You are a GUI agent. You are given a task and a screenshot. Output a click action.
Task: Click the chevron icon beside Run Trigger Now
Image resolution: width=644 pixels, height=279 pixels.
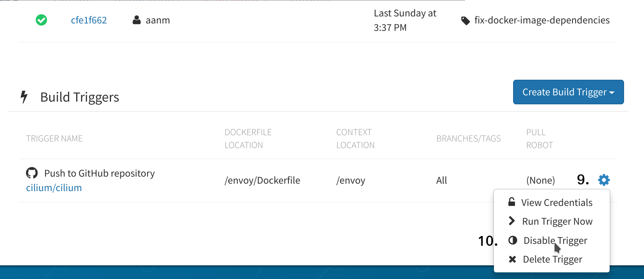pos(512,221)
